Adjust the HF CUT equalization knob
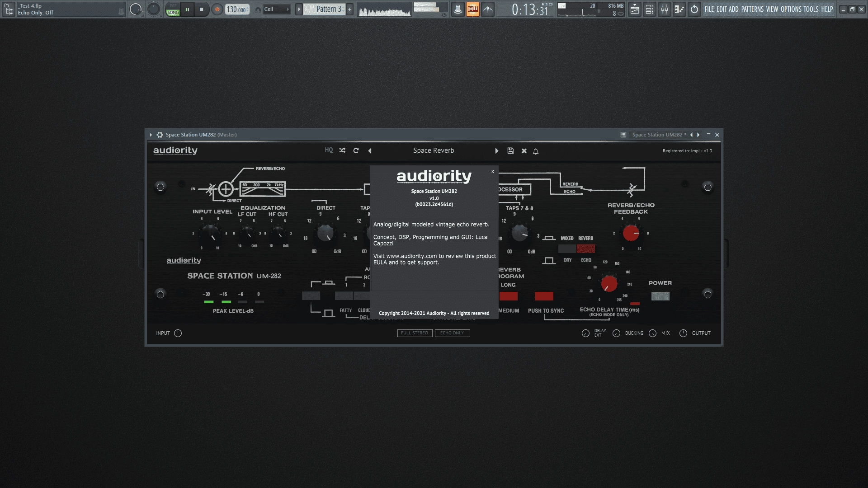 coord(278,233)
